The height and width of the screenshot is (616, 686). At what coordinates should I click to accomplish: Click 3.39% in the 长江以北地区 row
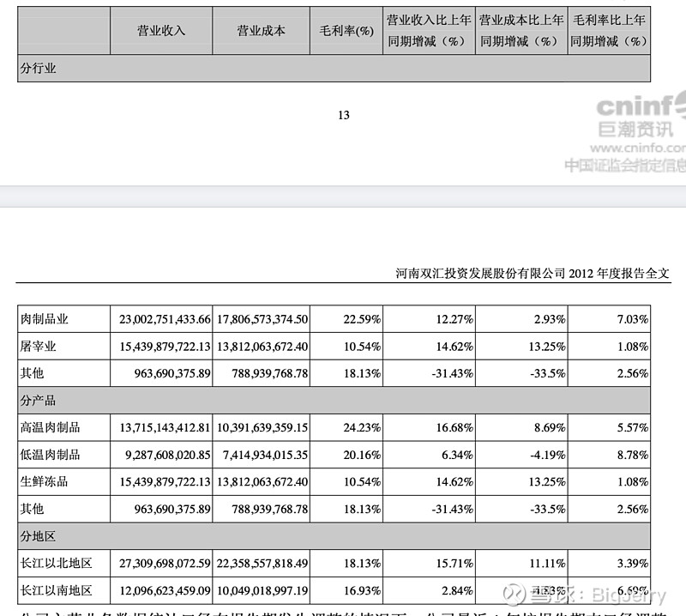click(x=633, y=563)
